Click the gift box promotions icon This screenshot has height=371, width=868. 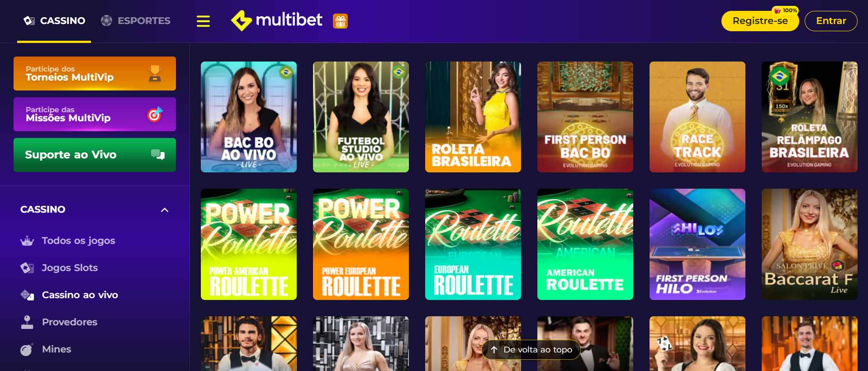340,21
